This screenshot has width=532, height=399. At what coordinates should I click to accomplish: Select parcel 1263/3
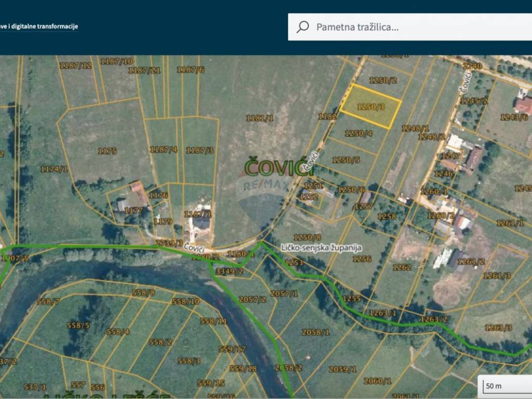[498, 327]
